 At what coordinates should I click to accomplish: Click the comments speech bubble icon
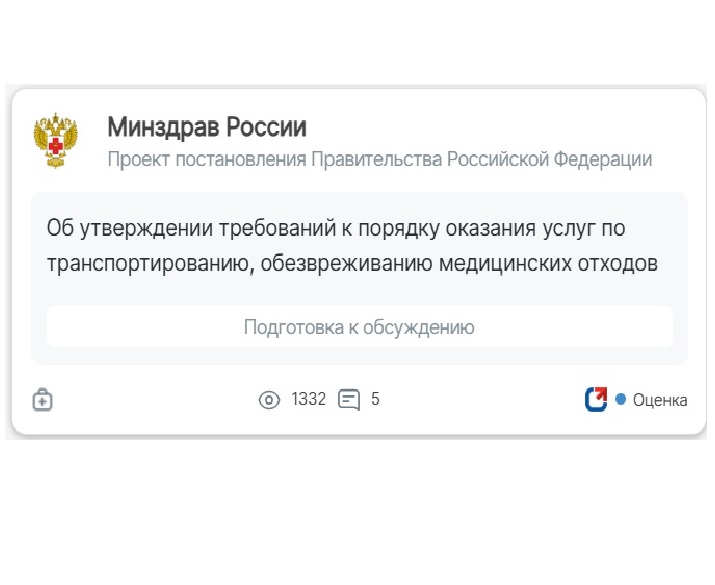click(349, 400)
